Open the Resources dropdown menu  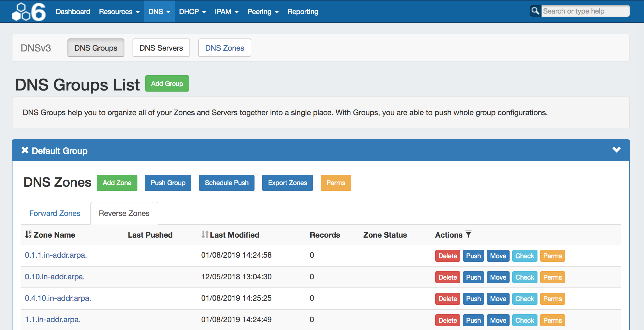click(x=119, y=12)
